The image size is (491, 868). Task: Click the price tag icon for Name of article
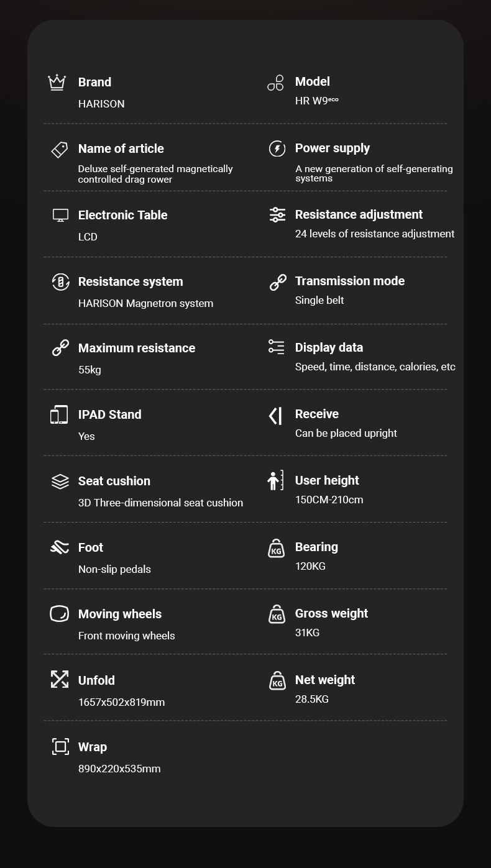click(x=59, y=149)
